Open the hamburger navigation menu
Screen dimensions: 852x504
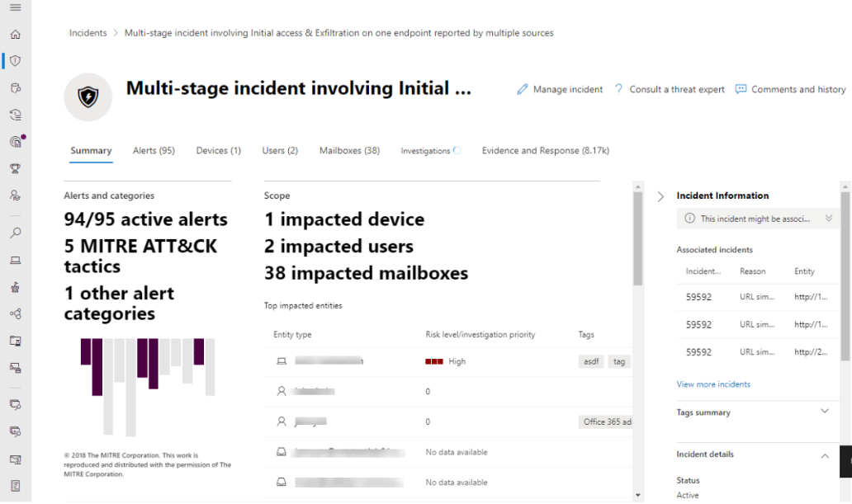[x=15, y=7]
